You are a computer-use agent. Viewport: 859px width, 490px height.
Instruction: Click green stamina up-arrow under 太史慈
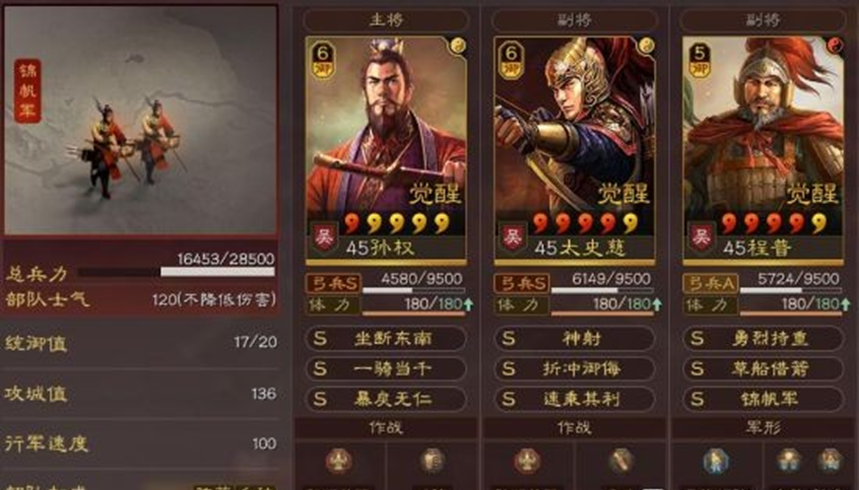[x=657, y=304]
